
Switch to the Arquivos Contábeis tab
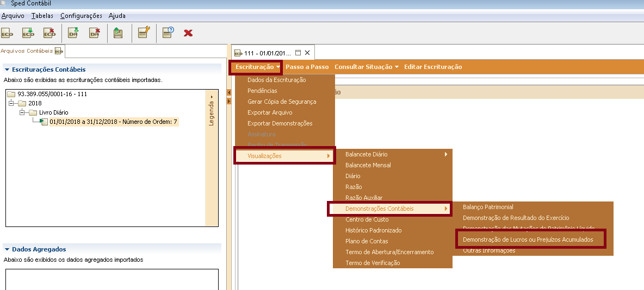[32, 51]
